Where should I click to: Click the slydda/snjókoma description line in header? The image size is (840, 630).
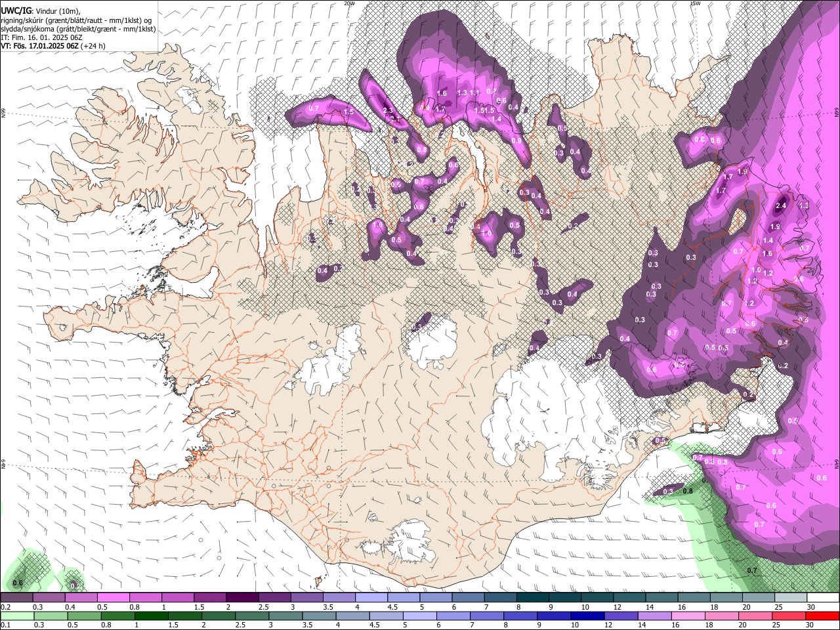click(x=78, y=29)
